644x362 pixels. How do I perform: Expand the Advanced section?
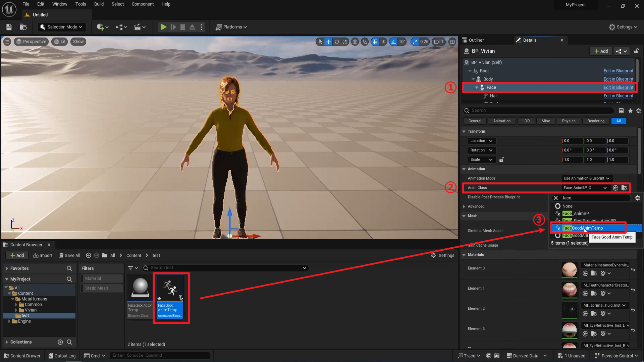[x=464, y=206]
